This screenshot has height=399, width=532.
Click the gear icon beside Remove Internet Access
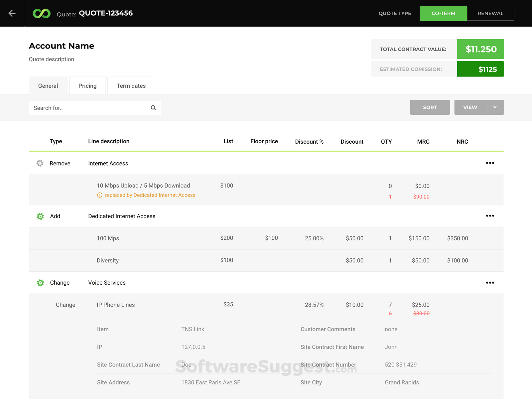click(x=40, y=163)
